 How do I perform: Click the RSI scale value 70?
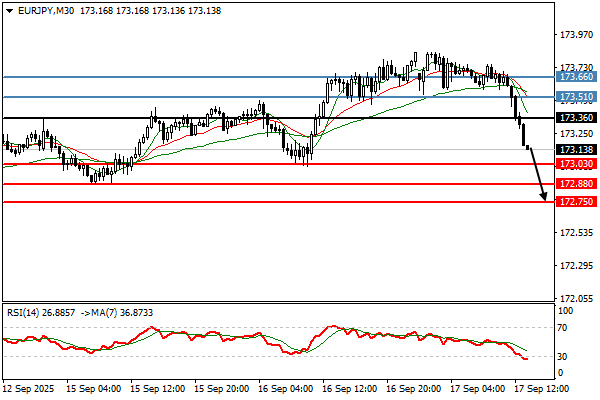(562, 328)
